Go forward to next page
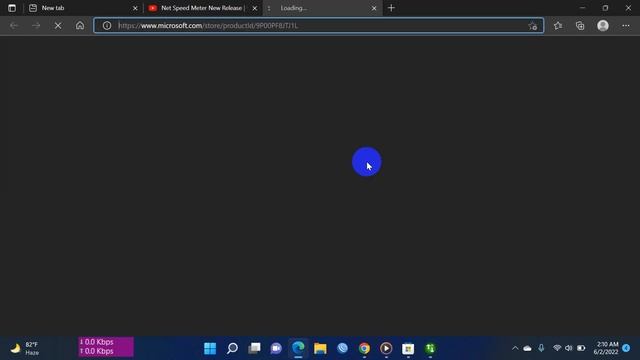The width and height of the screenshot is (640, 360). pyautogui.click(x=36, y=26)
